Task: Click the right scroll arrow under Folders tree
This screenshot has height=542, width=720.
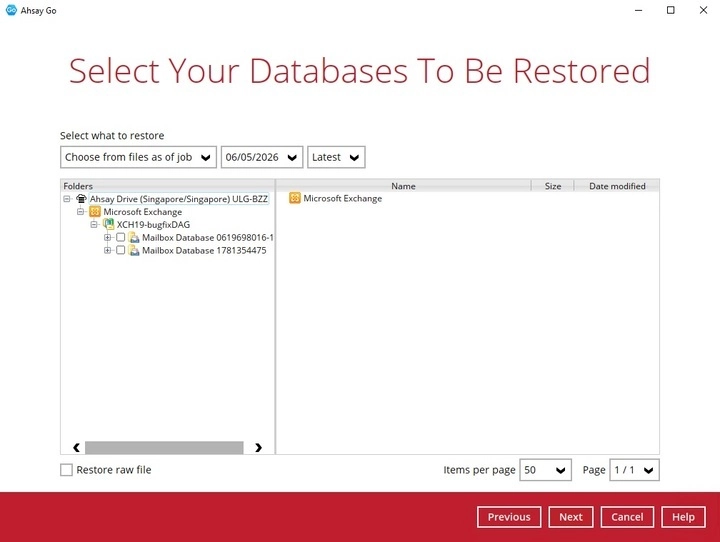Action: [259, 447]
